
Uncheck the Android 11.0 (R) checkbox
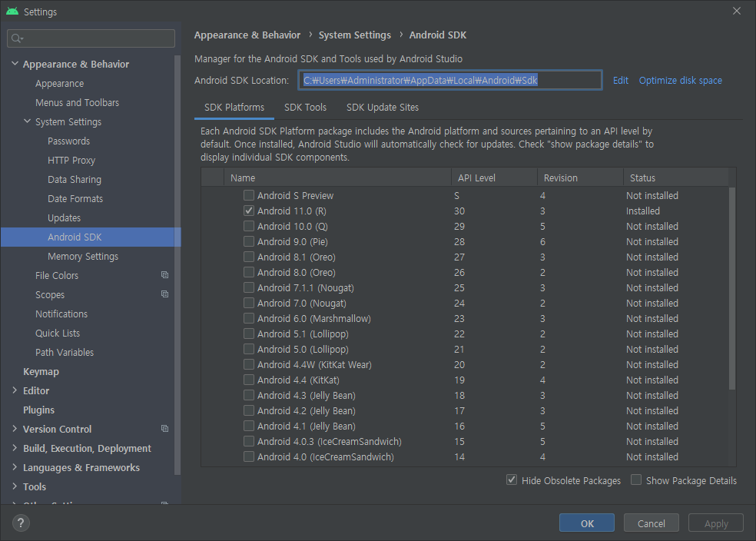pos(249,211)
